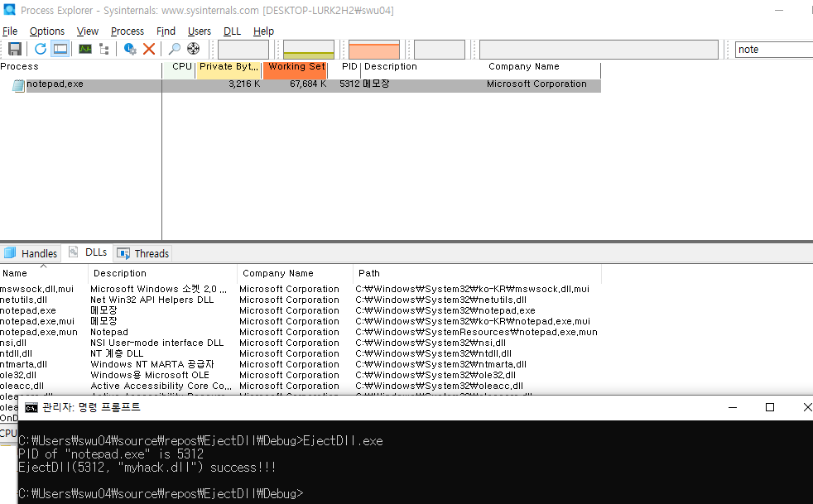Click the orange physical memory mini graph
Viewport: 813px width, 504px height.
[x=374, y=50]
